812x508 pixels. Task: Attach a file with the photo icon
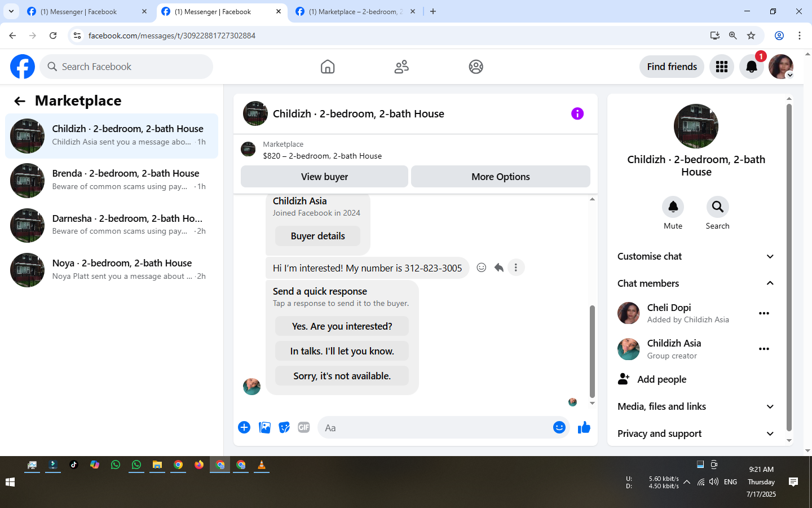click(264, 427)
